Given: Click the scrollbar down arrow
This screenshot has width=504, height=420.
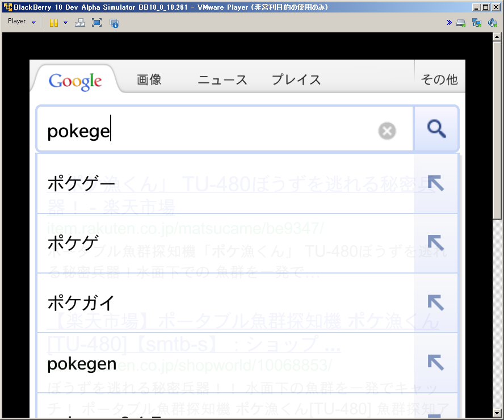Looking at the screenshot, I should 497,413.
